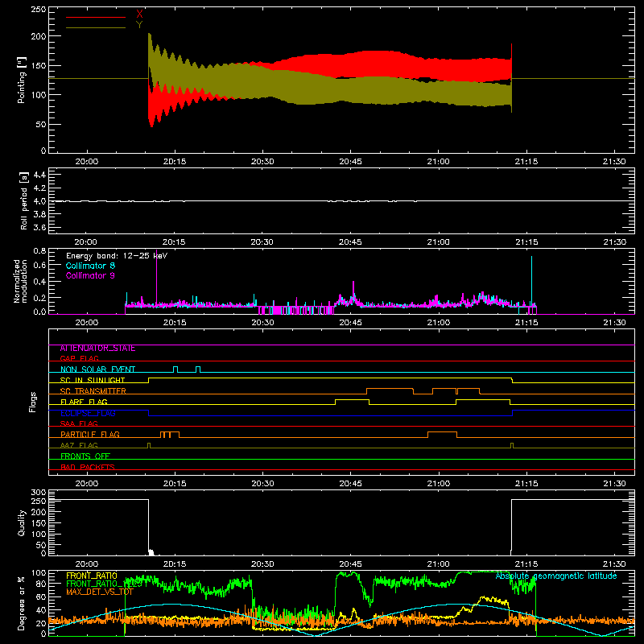Click the 20:00 tick under Quality plot
This screenshot has width=644, height=644.
87,564
